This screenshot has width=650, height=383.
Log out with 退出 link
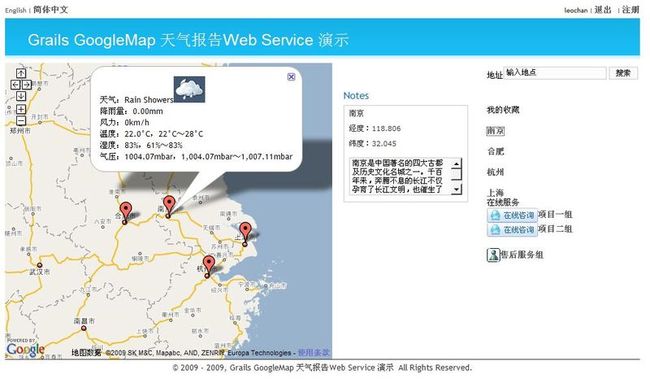603,10
